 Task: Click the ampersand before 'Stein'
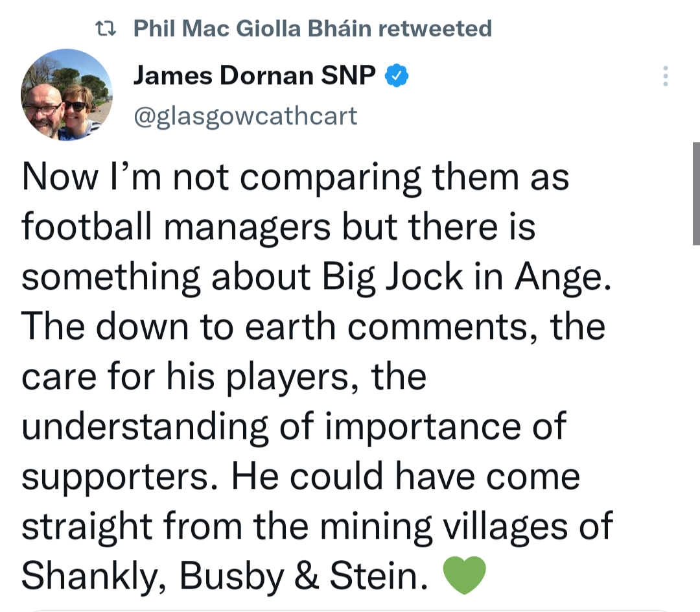pyautogui.click(x=306, y=575)
